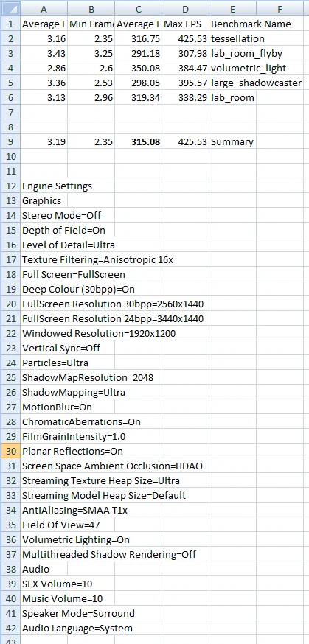Select column F header
The image size is (309, 644).
pos(280,9)
